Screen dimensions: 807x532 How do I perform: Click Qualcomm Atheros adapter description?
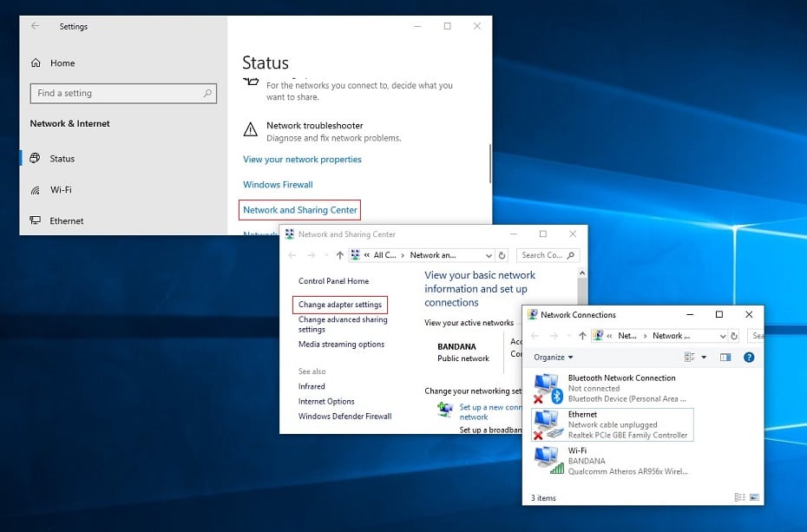click(627, 471)
